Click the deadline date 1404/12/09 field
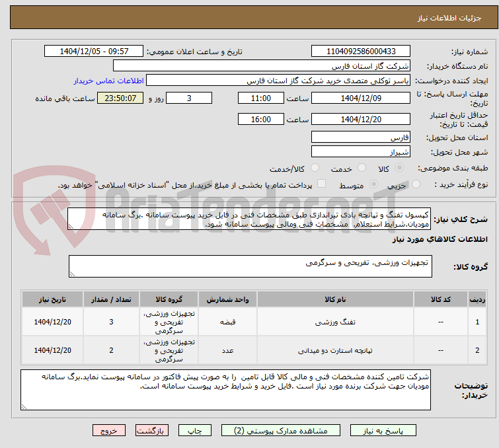 point(361,98)
